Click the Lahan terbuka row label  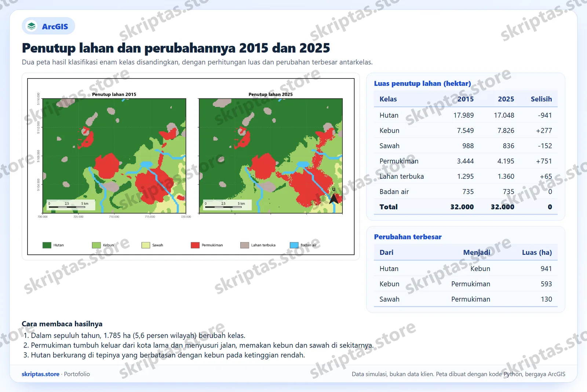[402, 176]
